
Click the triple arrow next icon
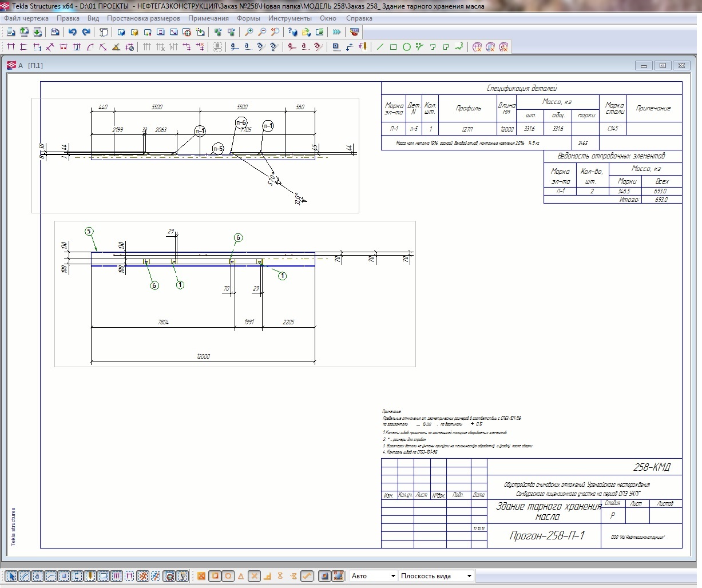(337, 33)
